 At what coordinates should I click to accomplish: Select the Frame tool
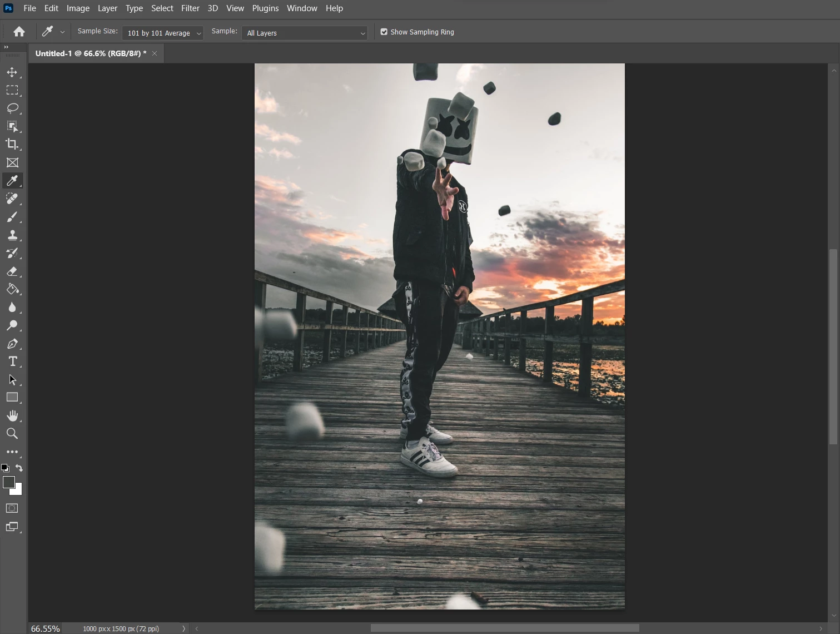tap(12, 162)
